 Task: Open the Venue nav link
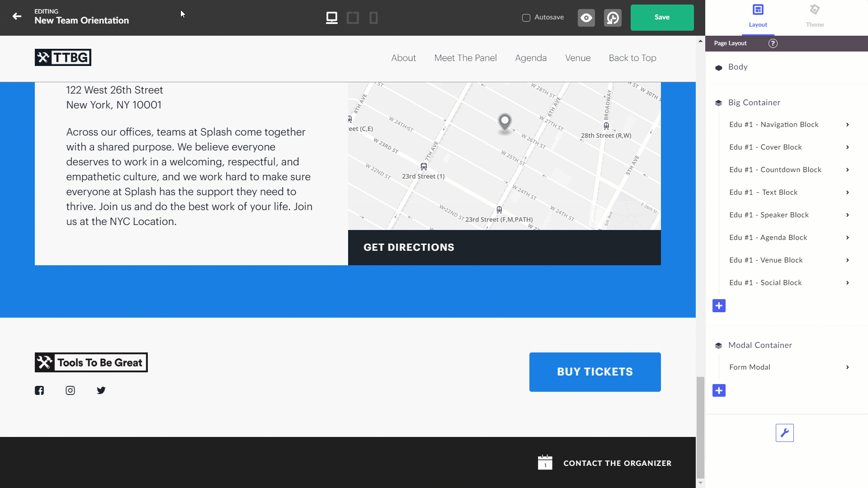(578, 58)
